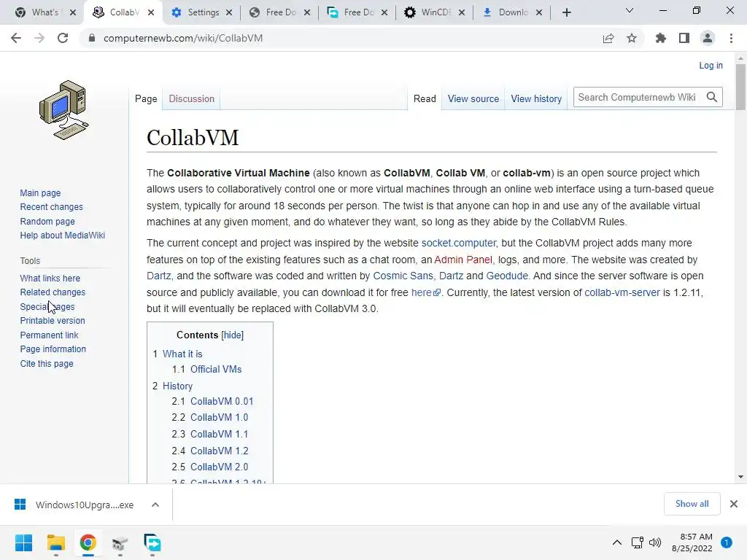Image resolution: width=747 pixels, height=560 pixels.
Task: Open the gray box app in taskbar
Action: coord(120,542)
